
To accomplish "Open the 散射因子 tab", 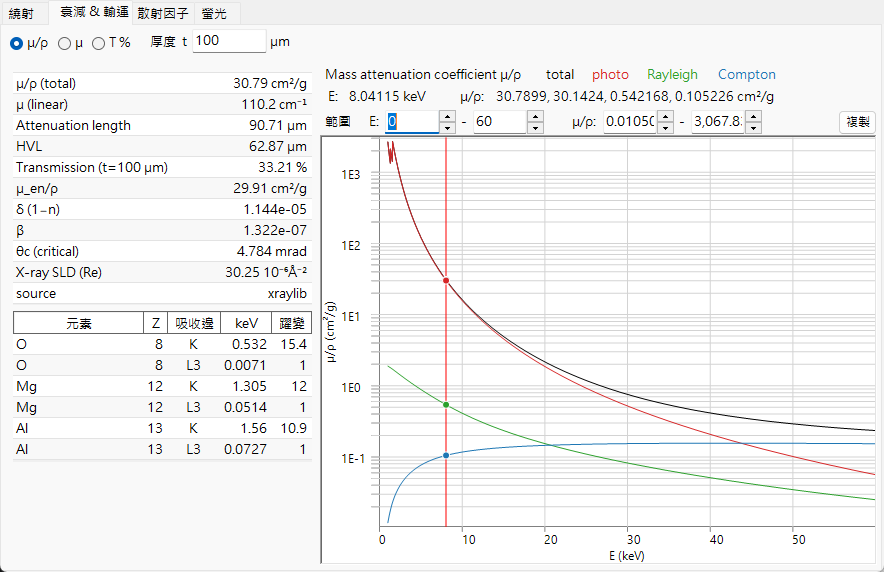I will click(163, 13).
